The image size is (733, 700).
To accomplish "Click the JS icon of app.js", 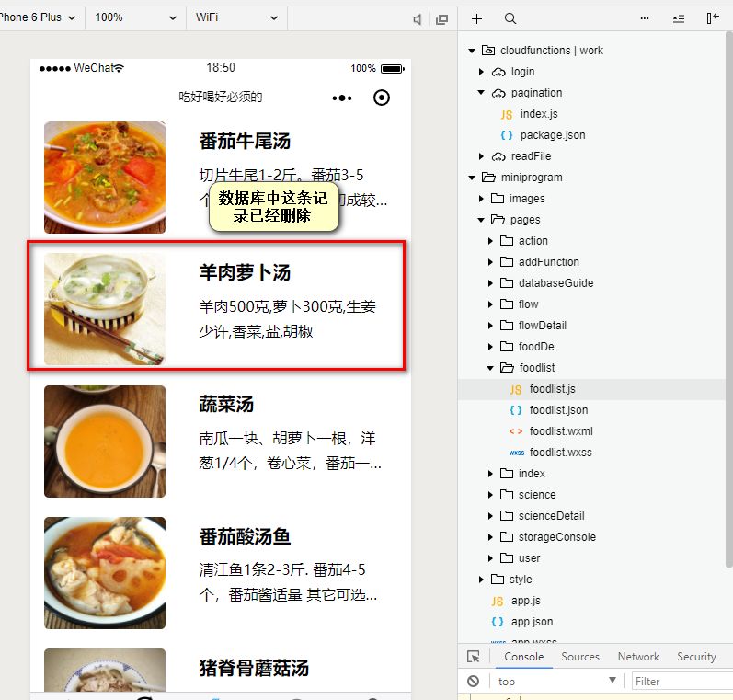I will (498, 601).
